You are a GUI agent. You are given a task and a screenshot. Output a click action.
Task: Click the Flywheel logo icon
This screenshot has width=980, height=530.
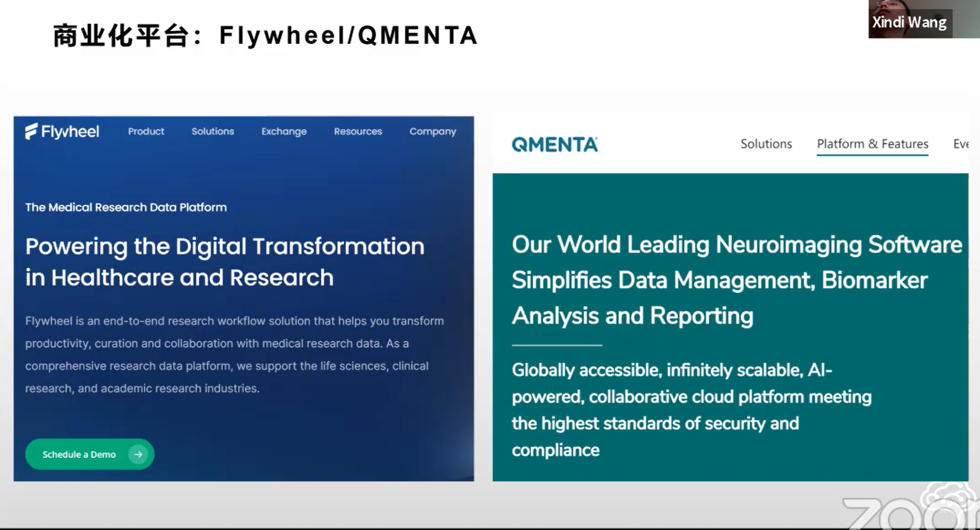tap(31, 131)
